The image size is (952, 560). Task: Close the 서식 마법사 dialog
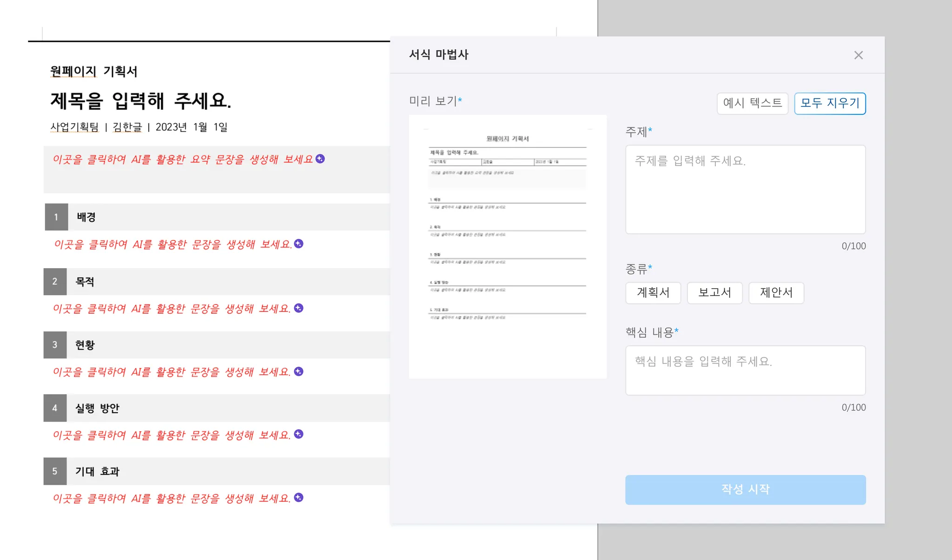pyautogui.click(x=858, y=55)
